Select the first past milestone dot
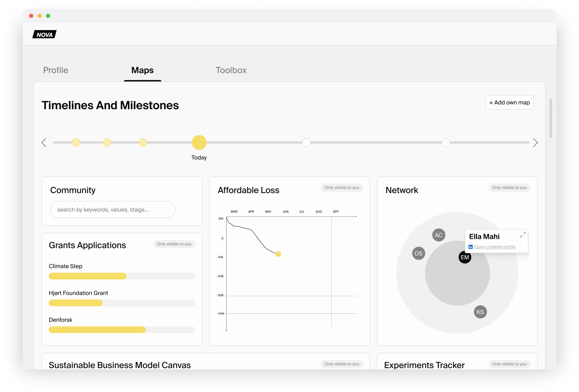Image resolution: width=579 pixels, height=392 pixels. tap(76, 142)
